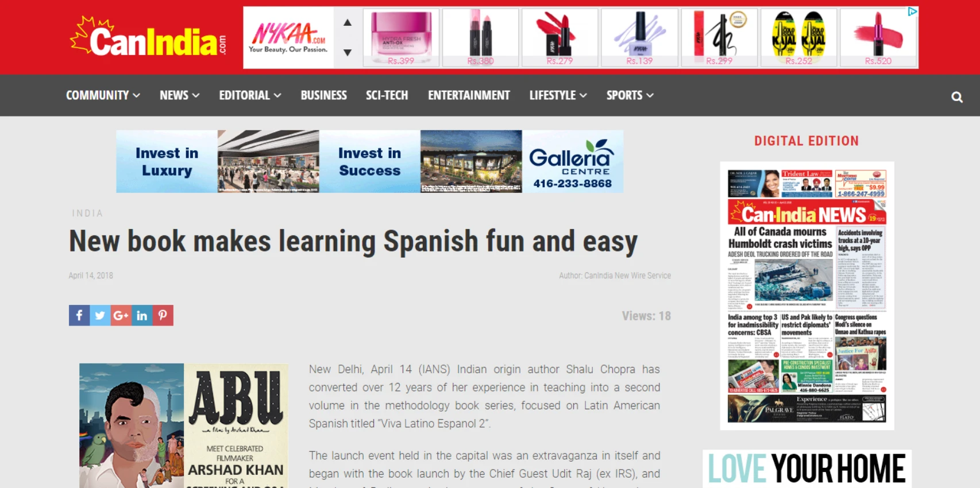Viewport: 980px width, 488px height.
Task: Expand the Lifestyle menu
Action: click(x=558, y=95)
